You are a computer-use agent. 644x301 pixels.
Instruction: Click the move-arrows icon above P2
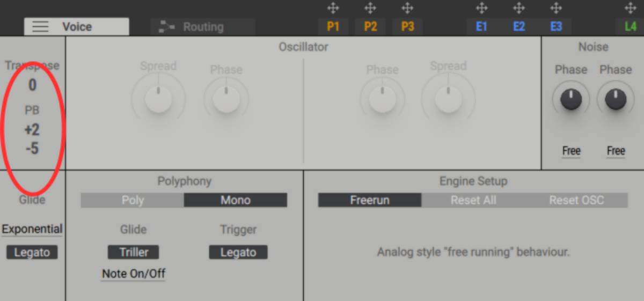click(370, 8)
